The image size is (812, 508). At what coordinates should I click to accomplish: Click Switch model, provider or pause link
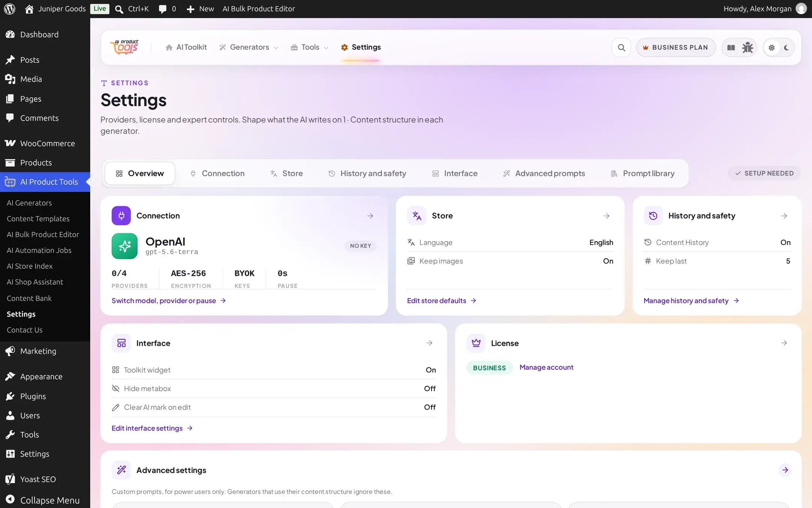[x=169, y=301]
